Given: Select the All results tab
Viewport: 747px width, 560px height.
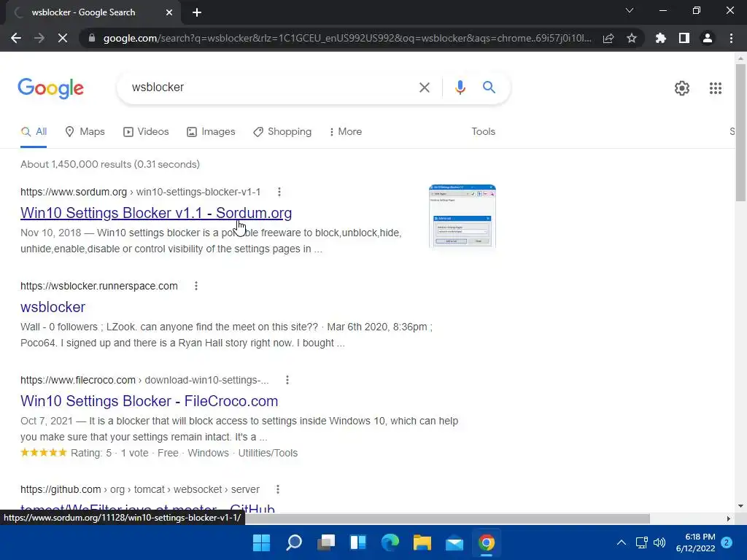Looking at the screenshot, I should [34, 132].
